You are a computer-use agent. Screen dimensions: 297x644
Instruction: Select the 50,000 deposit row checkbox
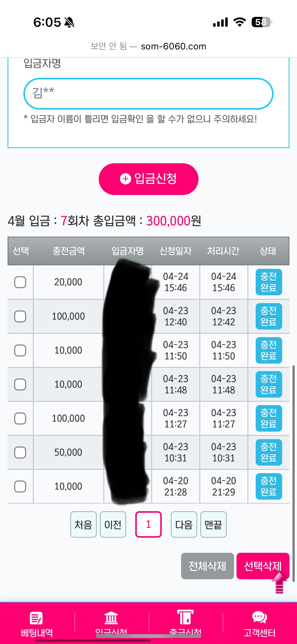click(20, 453)
